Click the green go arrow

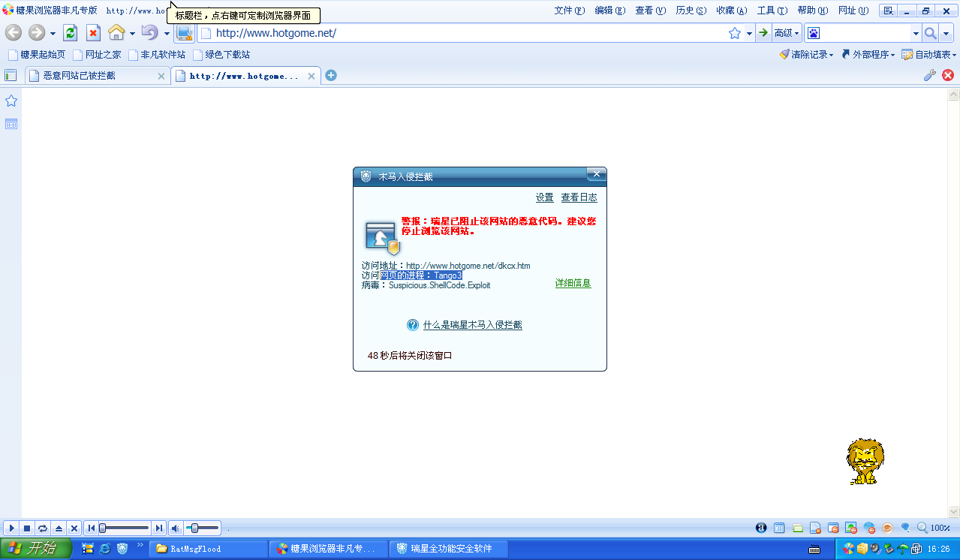763,33
